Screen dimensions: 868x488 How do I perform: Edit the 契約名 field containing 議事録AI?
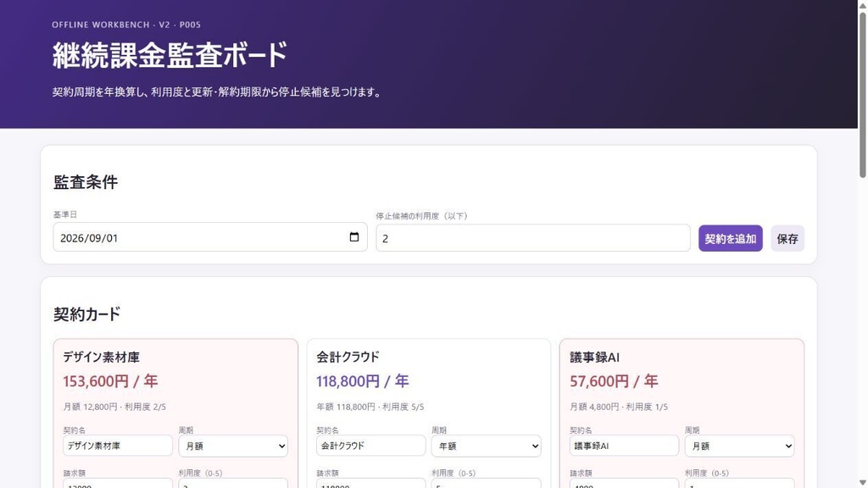pos(624,446)
